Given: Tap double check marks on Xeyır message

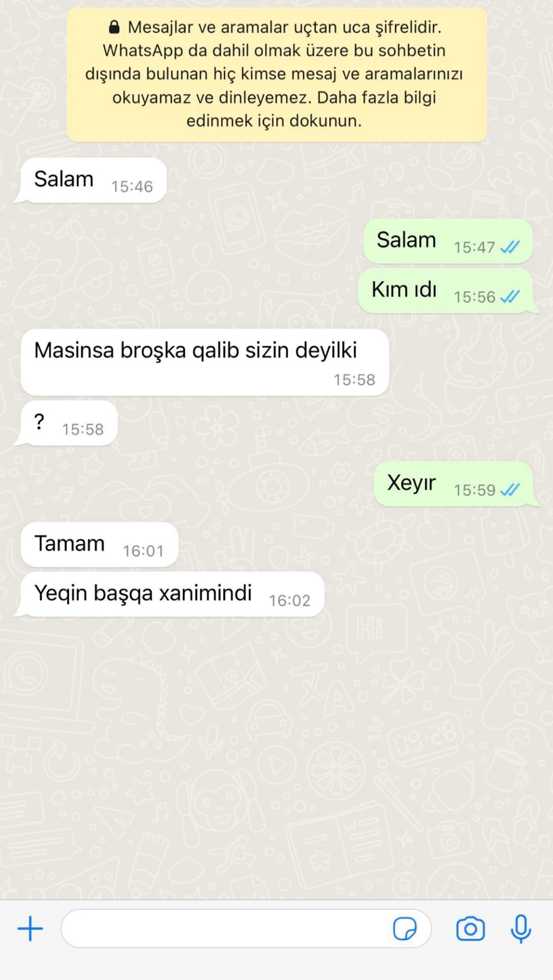Looking at the screenshot, I should (x=509, y=490).
